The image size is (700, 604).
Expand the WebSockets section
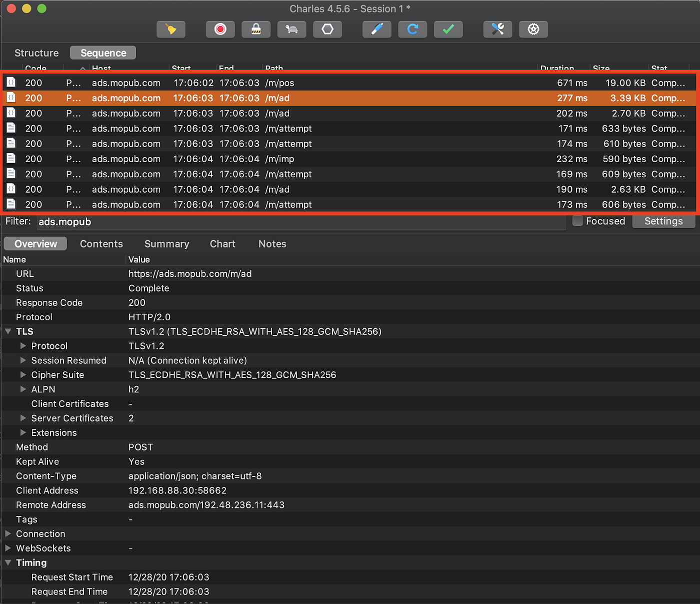click(x=8, y=548)
